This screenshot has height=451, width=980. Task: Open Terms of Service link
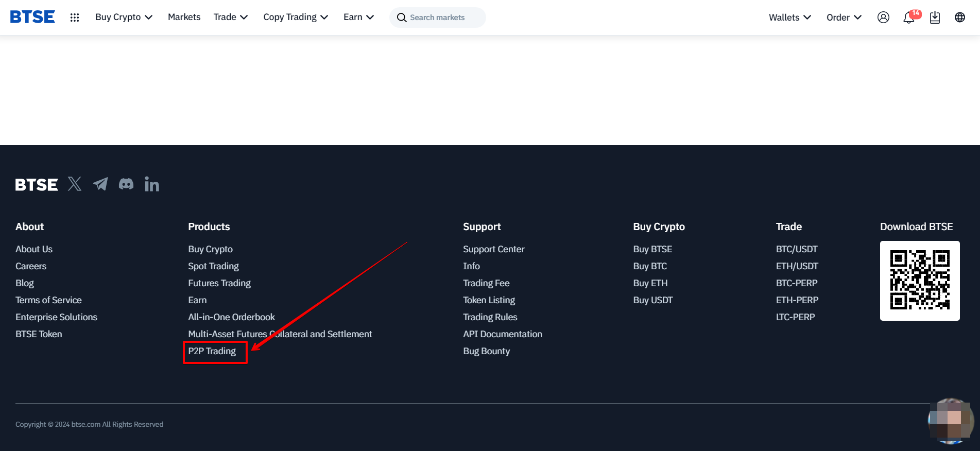(x=48, y=300)
